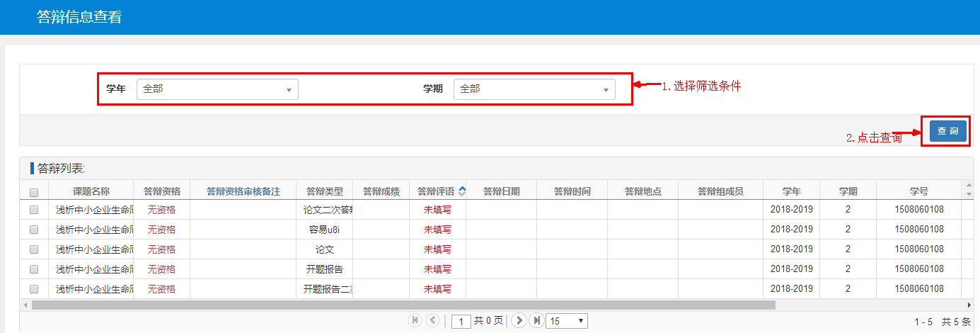Open the 学年 dropdown

(217, 89)
